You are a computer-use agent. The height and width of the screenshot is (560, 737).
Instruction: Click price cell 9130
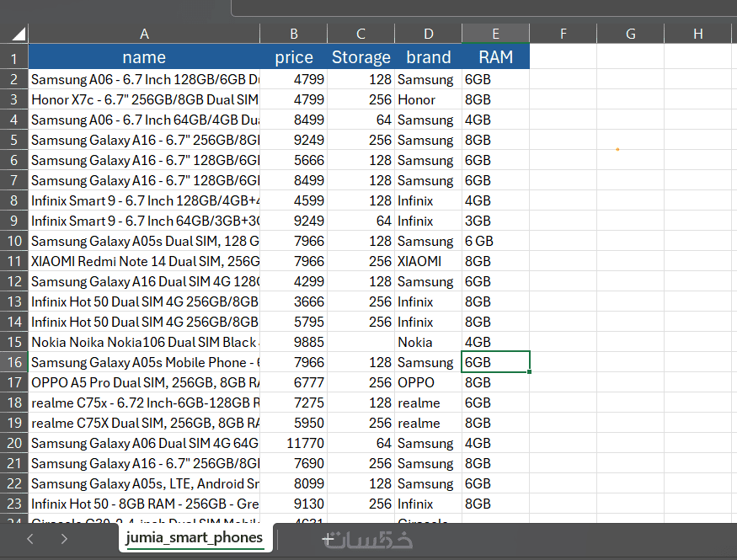[294, 504]
